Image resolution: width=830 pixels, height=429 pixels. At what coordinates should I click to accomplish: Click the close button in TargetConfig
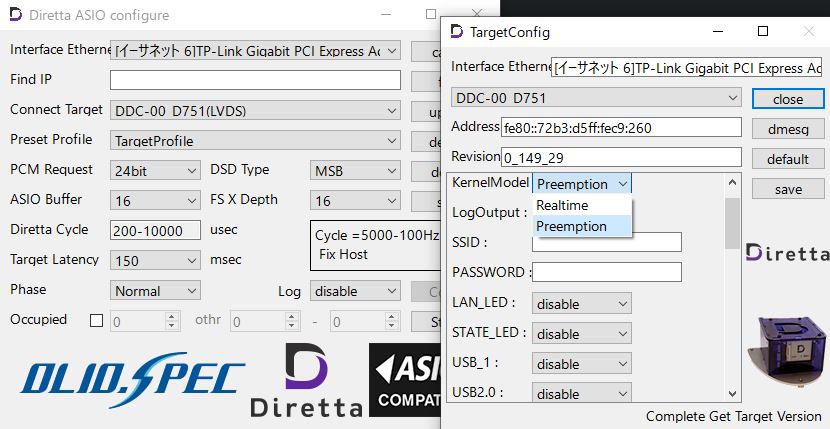(788, 99)
